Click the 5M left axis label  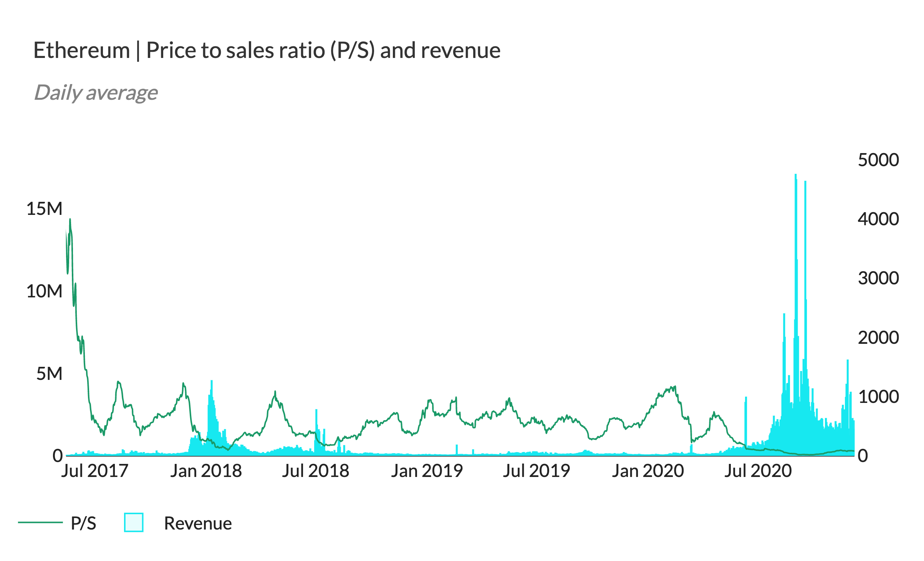[x=49, y=373]
